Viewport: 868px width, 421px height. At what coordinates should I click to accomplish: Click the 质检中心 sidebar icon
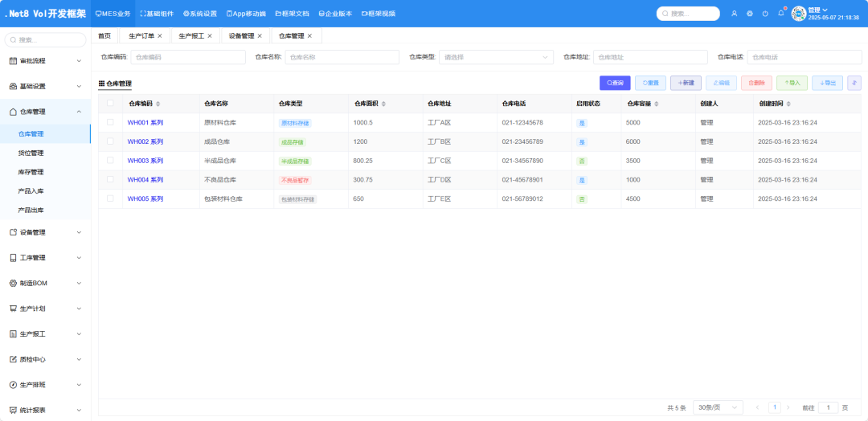[x=13, y=359]
